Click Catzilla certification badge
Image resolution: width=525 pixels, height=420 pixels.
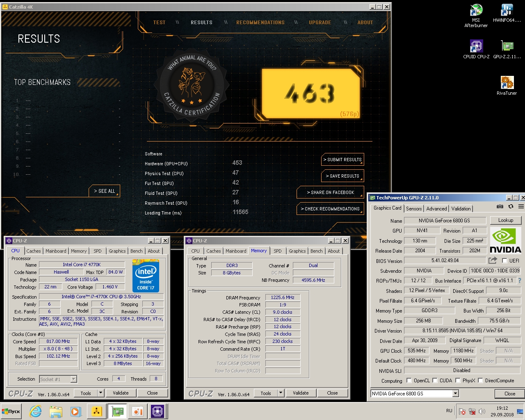[x=192, y=85]
